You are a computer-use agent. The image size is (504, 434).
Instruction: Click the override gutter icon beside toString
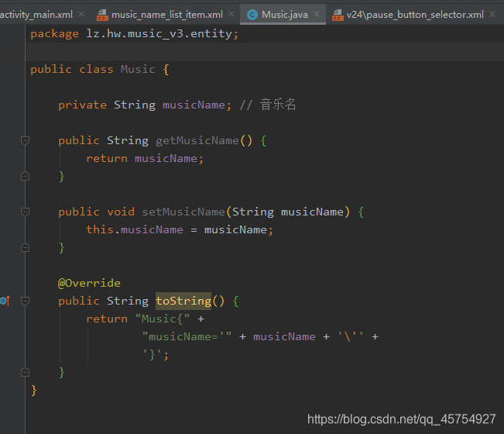click(x=5, y=301)
